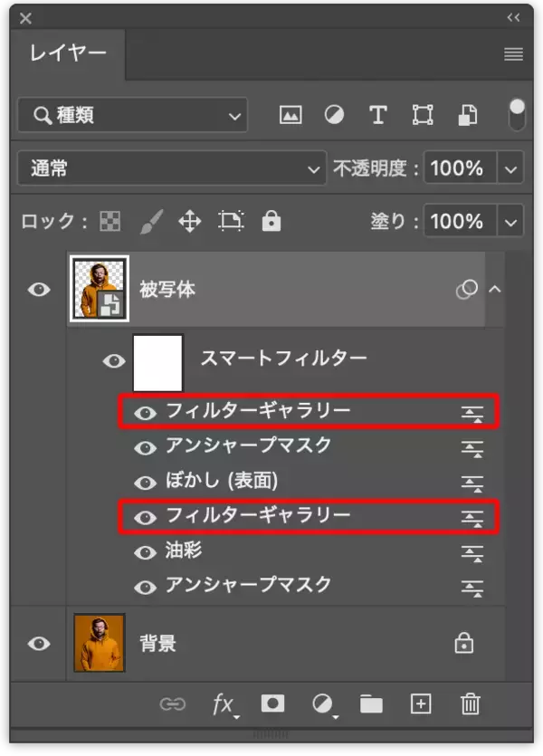Hide the スマートフィルター effects
Viewport: 543px width, 756px height.
point(114,361)
